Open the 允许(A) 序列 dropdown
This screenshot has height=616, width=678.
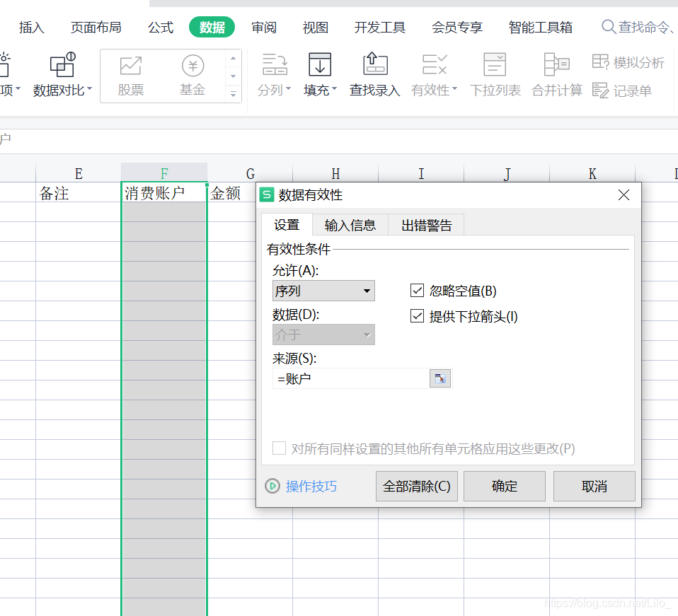pos(323,291)
